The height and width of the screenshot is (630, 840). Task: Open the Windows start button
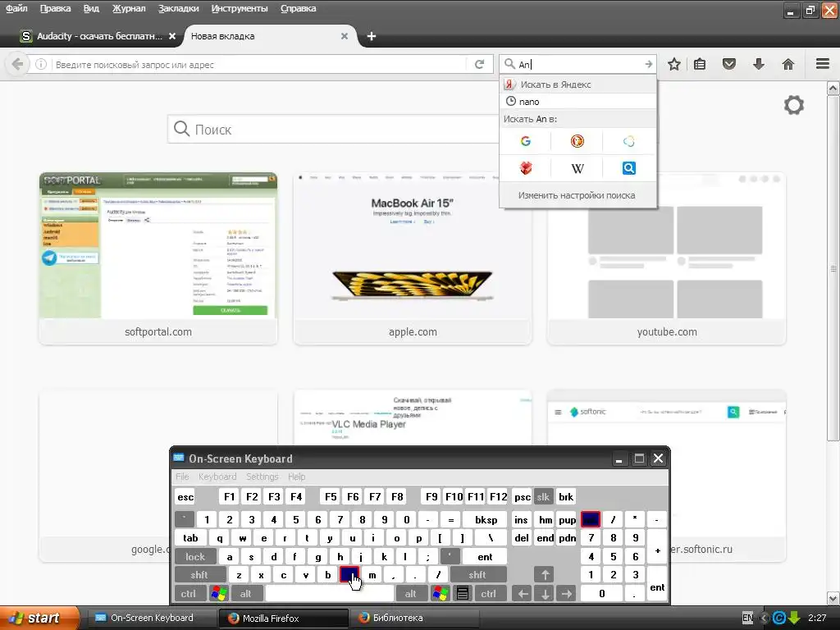coord(39,618)
